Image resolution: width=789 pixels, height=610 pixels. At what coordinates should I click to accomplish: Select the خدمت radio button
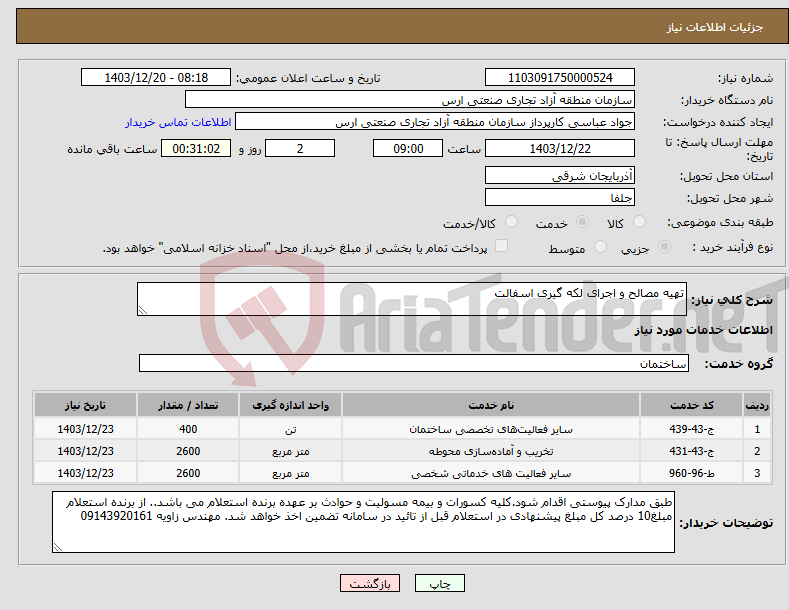582,221
